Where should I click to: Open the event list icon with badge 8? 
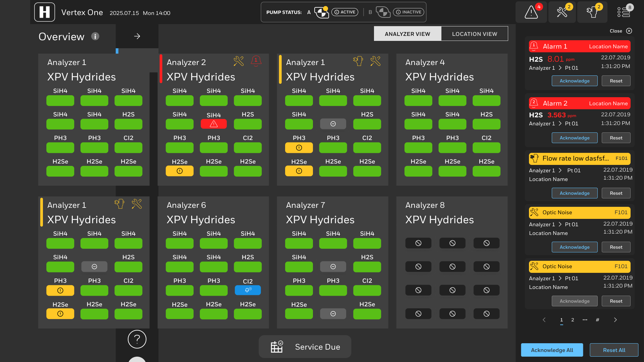(x=624, y=12)
